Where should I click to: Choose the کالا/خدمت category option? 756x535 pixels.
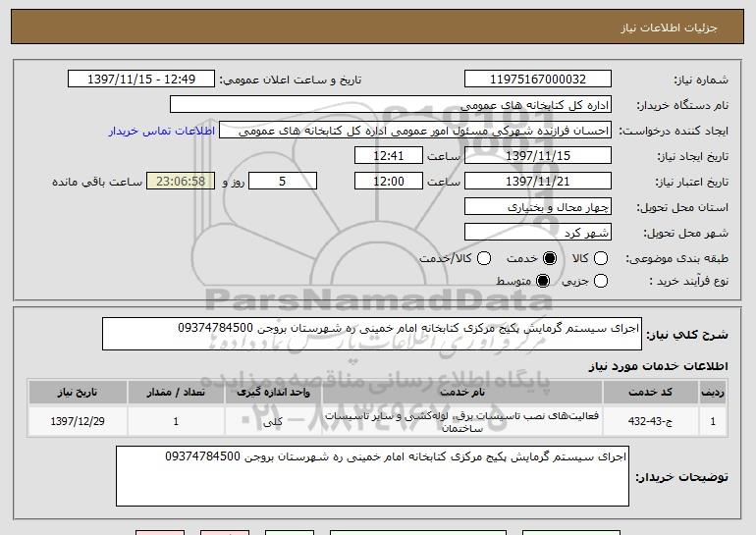tap(482, 258)
